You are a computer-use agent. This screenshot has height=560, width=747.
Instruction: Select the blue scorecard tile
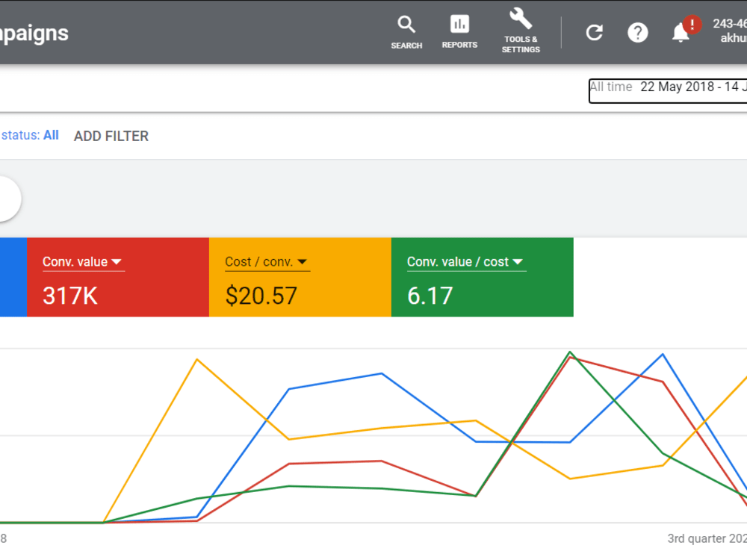13,277
